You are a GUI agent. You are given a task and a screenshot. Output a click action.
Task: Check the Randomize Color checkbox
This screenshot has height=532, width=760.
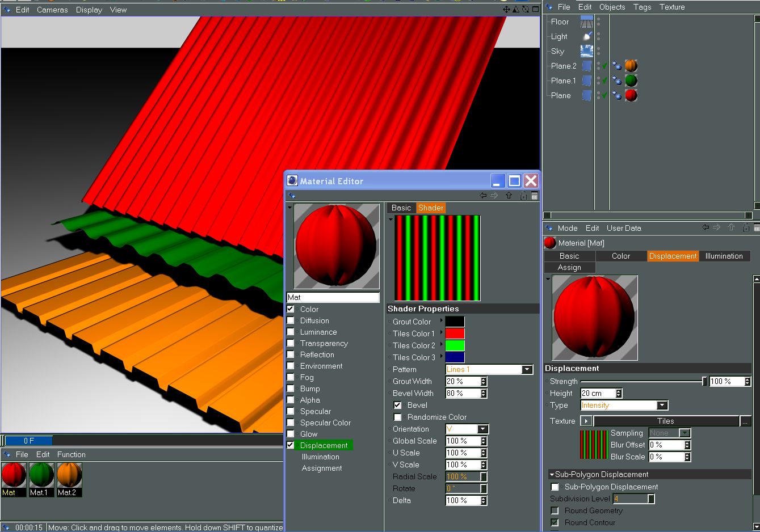397,417
